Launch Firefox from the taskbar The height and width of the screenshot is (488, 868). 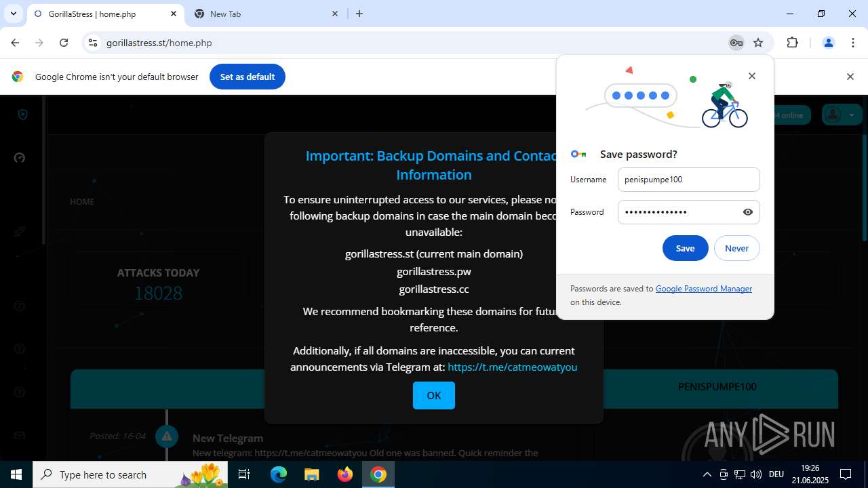(x=344, y=474)
